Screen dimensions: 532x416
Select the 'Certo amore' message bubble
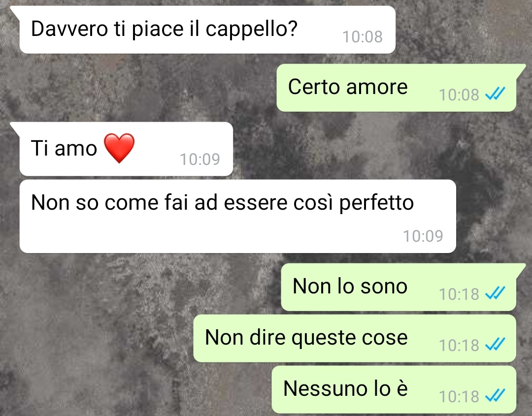click(x=396, y=88)
